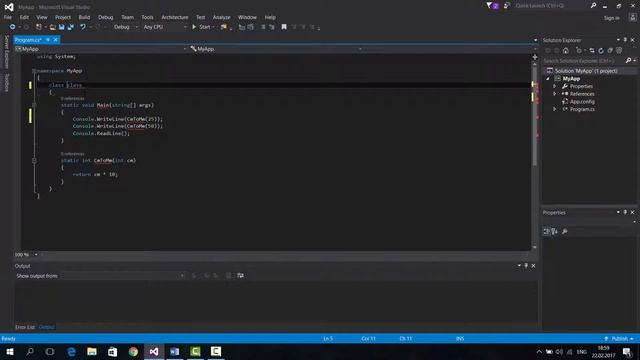Image resolution: width=640 pixels, height=360 pixels.
Task: Switch to the Error List tab
Action: (x=25, y=327)
